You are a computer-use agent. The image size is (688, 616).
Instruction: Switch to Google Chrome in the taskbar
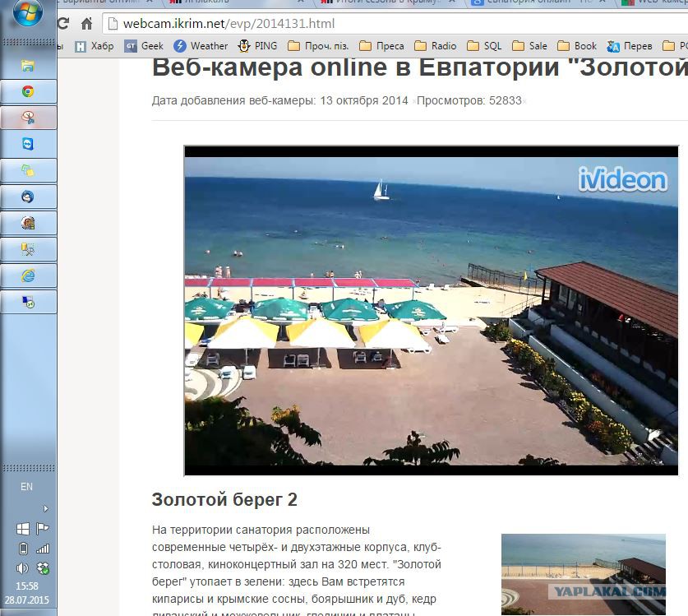(28, 91)
